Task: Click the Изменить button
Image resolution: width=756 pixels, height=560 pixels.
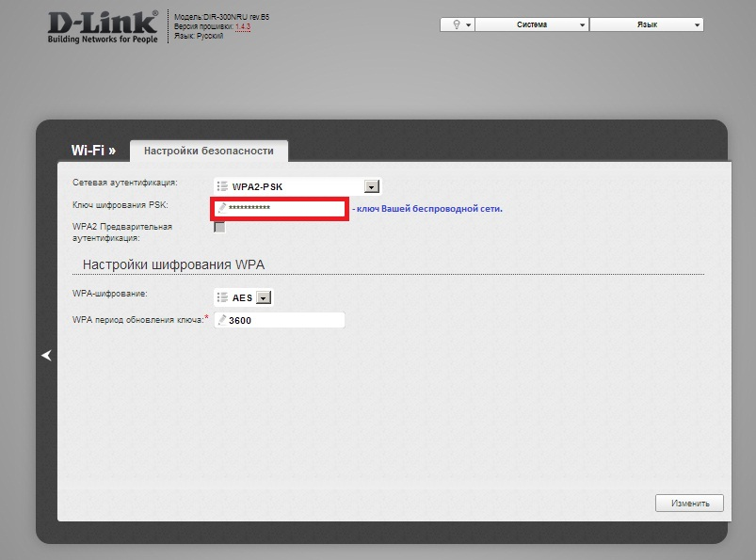Action: click(689, 504)
